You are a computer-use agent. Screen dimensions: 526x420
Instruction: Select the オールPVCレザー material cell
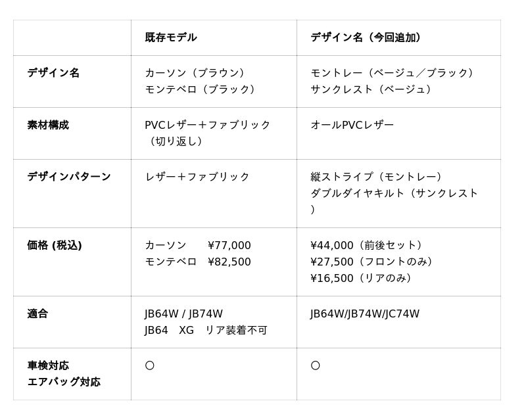[x=352, y=125]
